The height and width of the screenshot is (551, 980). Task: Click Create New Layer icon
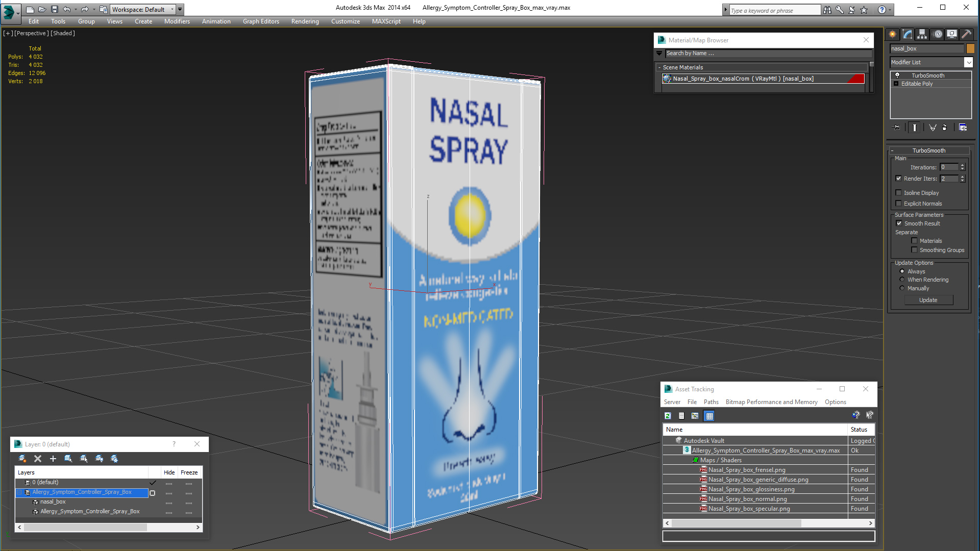pos(22,459)
